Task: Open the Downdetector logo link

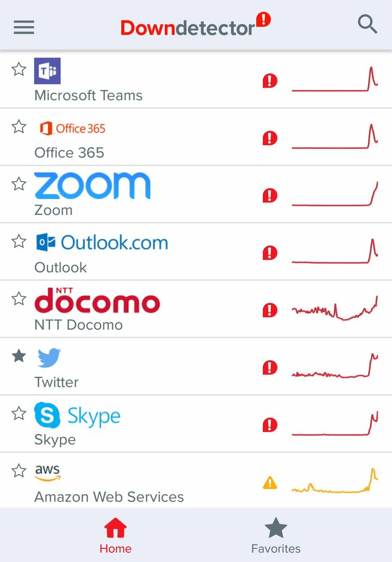Action: point(195,26)
